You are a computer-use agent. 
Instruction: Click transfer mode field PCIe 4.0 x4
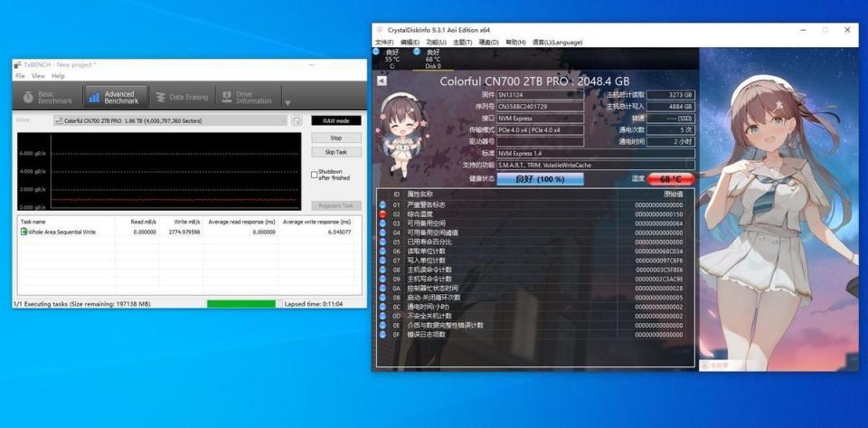click(541, 129)
